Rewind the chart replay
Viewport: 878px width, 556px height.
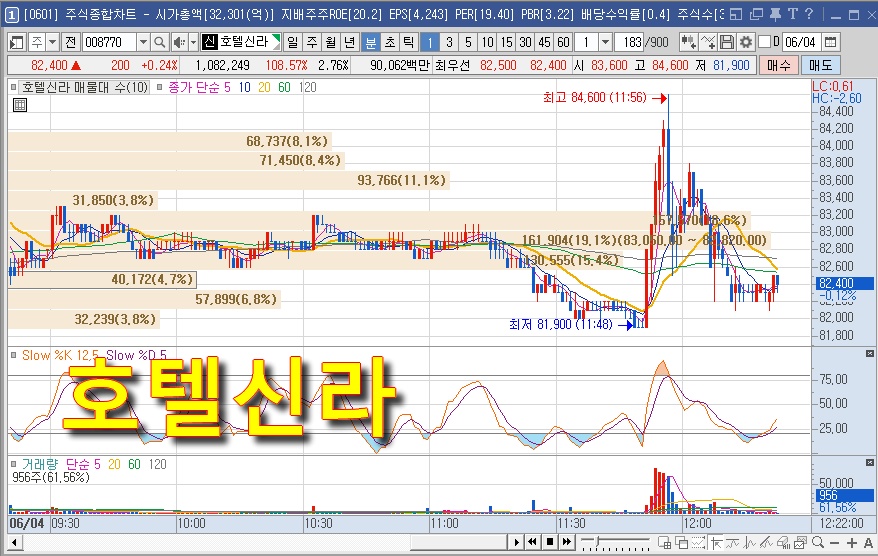(x=533, y=542)
